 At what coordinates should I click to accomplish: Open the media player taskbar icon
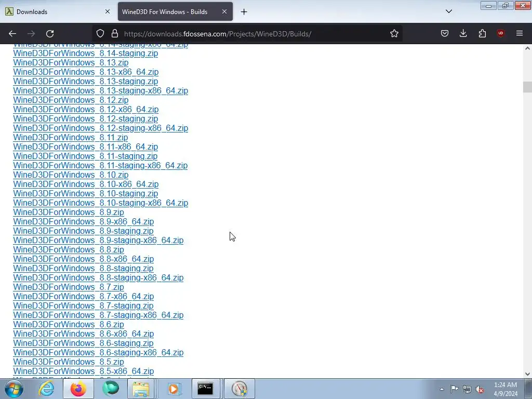(x=174, y=389)
